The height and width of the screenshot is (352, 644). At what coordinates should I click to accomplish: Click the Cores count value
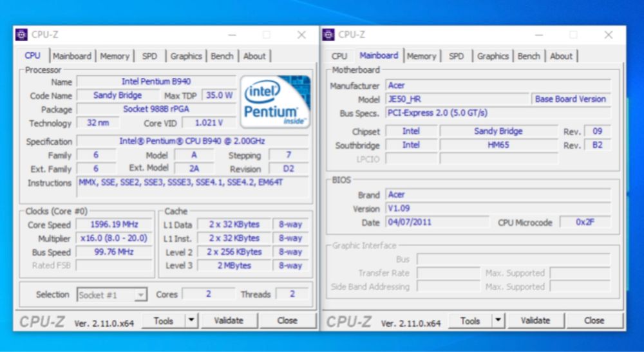(x=209, y=294)
